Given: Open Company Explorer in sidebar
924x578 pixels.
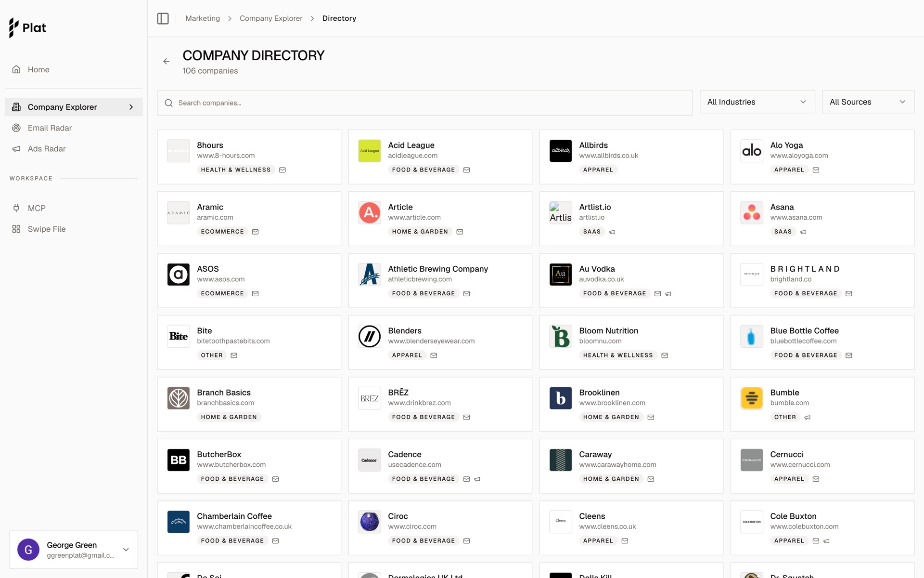Looking at the screenshot, I should coord(74,107).
